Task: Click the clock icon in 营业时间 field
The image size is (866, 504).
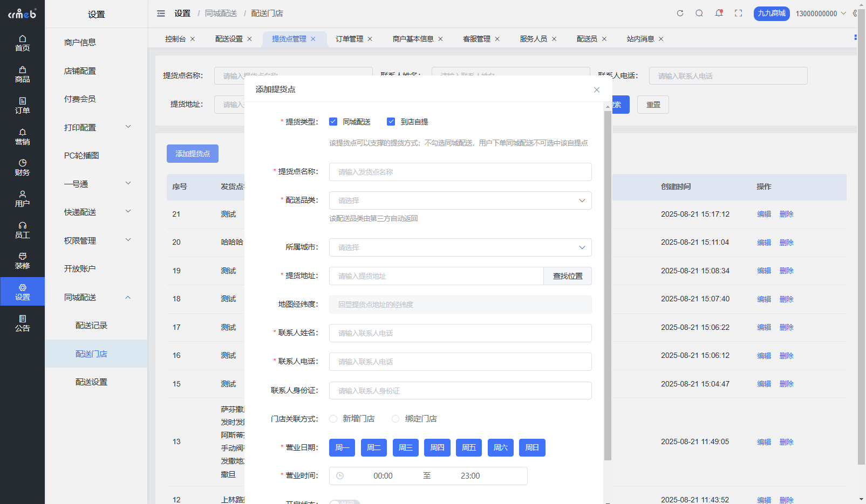Action: [x=340, y=476]
